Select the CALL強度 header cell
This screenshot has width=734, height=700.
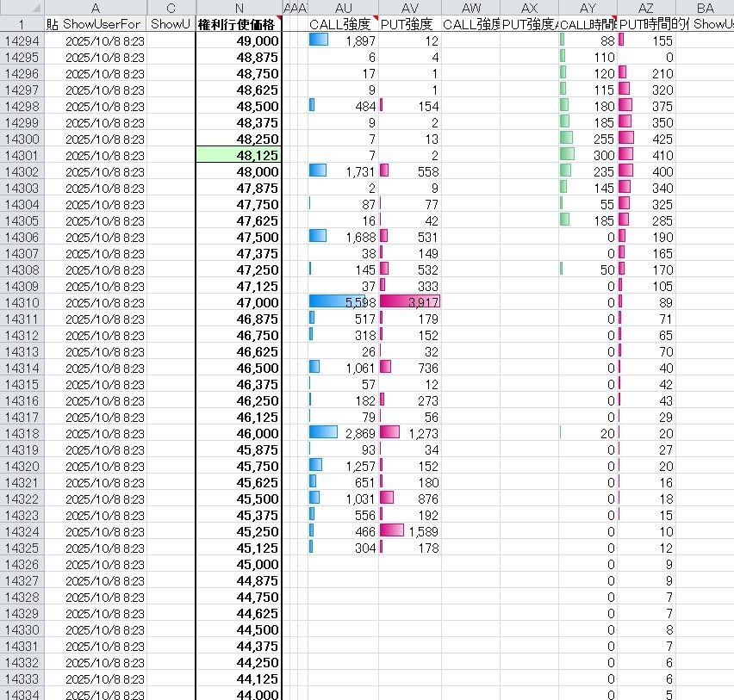(343, 24)
